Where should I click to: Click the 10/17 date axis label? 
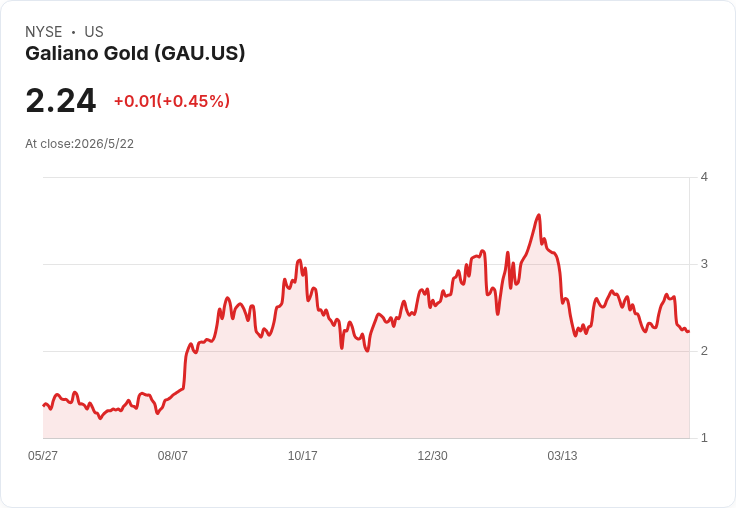pos(302,455)
